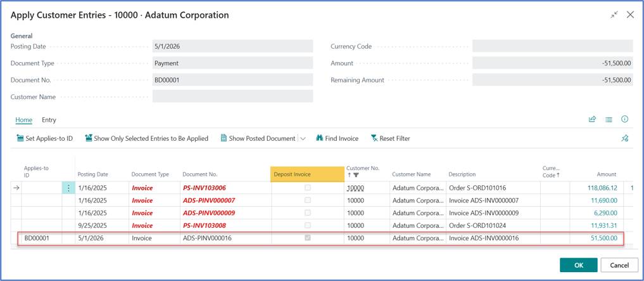The image size is (644, 281).
Task: Click the collapse window arrows icon
Action: (614, 15)
